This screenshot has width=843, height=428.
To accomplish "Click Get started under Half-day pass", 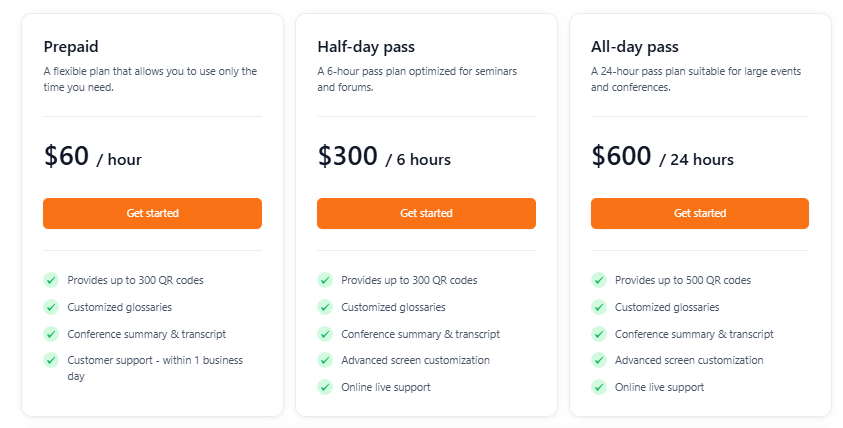I will (426, 213).
